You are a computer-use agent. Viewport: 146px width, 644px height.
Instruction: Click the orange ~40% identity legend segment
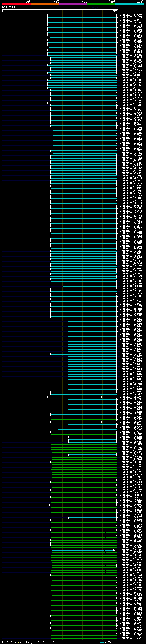click(45, 4)
